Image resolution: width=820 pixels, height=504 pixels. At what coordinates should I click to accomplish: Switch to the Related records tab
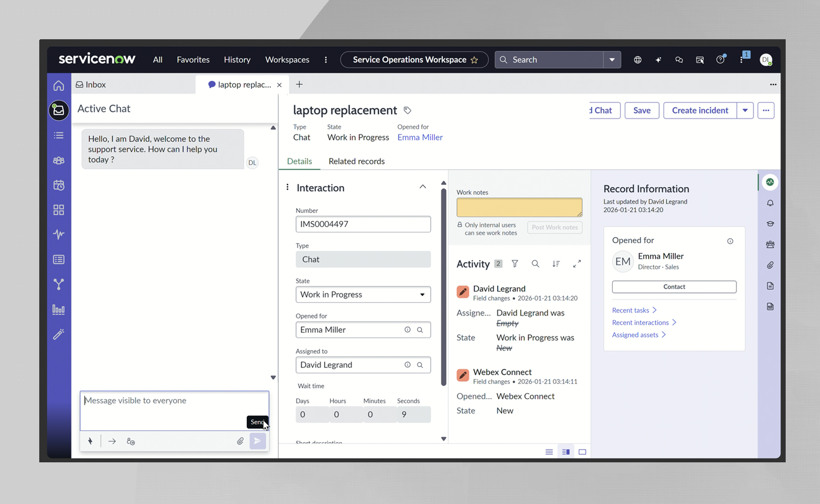tap(357, 161)
